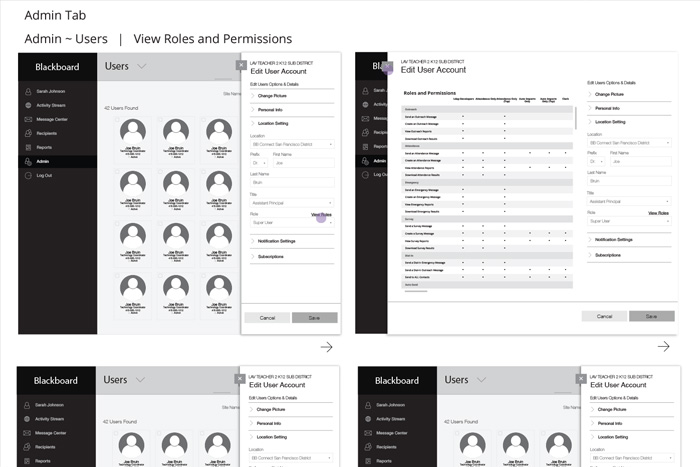Expand Subscriptions section in top-left mockup
Viewport: 700px width, 467px height.
292,257
